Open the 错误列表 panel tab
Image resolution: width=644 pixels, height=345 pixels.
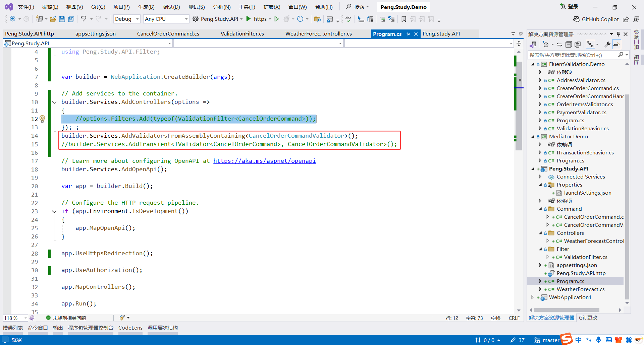pyautogui.click(x=13, y=328)
